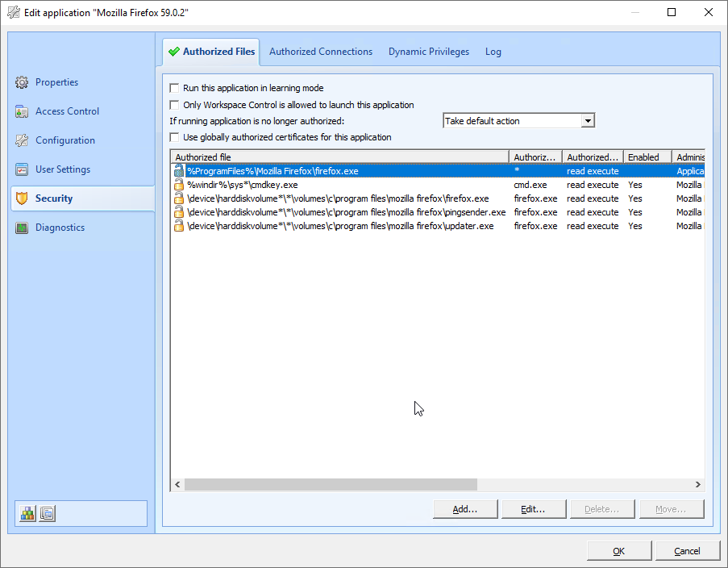Click the stacked windows icon at bottom-left
The height and width of the screenshot is (568, 728).
tap(47, 513)
